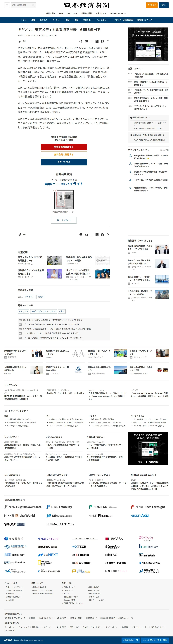
Task: Click the 詳しく見る button
Action: click(x=64, y=220)
